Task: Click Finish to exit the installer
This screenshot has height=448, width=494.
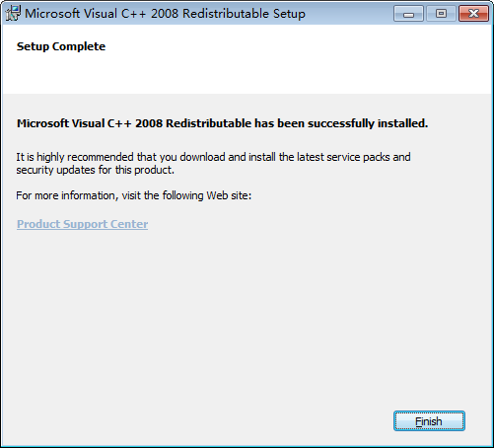Action: pos(429,421)
